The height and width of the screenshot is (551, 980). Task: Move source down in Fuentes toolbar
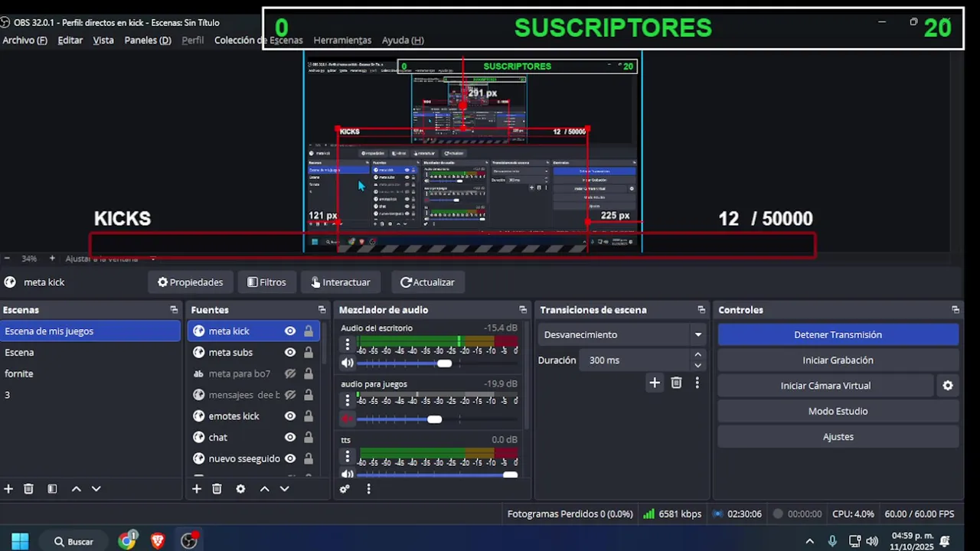coord(285,489)
